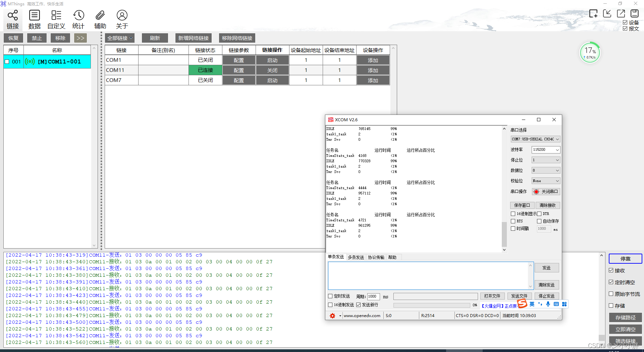Screen dimensions: 644x352
Task: Open the dropdown arrow next to XCOM gear
Action: (x=340, y=316)
